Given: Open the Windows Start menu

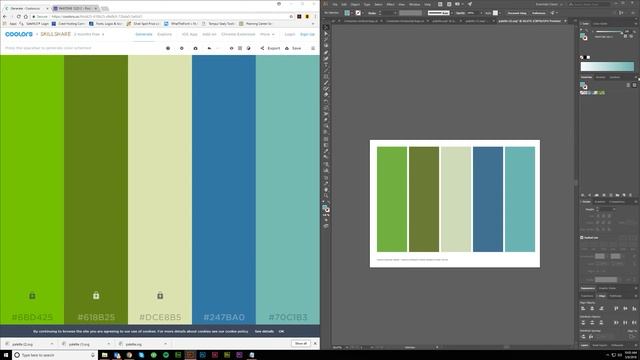Looking at the screenshot, I should [x=6, y=355].
